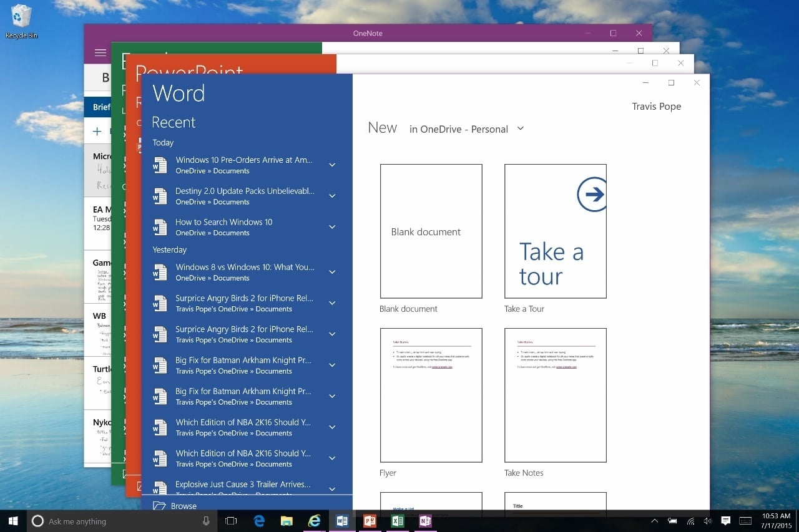Image resolution: width=799 pixels, height=532 pixels.
Task: Click the touch keyboard icon
Action: pyautogui.click(x=744, y=521)
